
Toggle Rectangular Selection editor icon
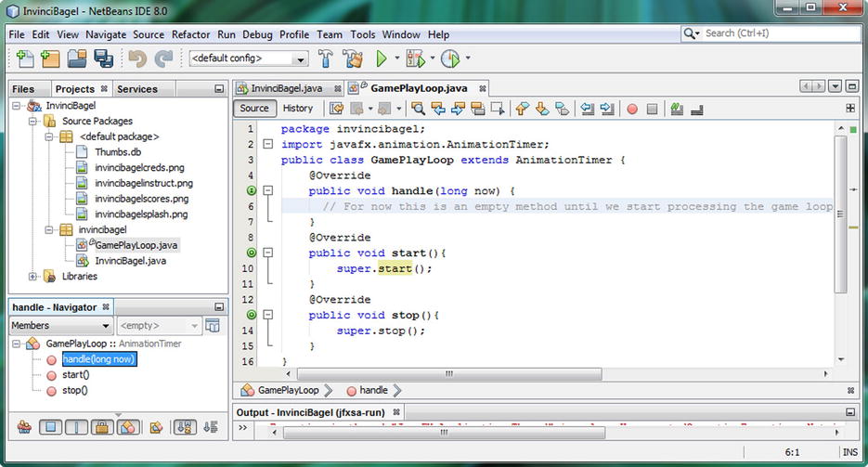coord(498,109)
